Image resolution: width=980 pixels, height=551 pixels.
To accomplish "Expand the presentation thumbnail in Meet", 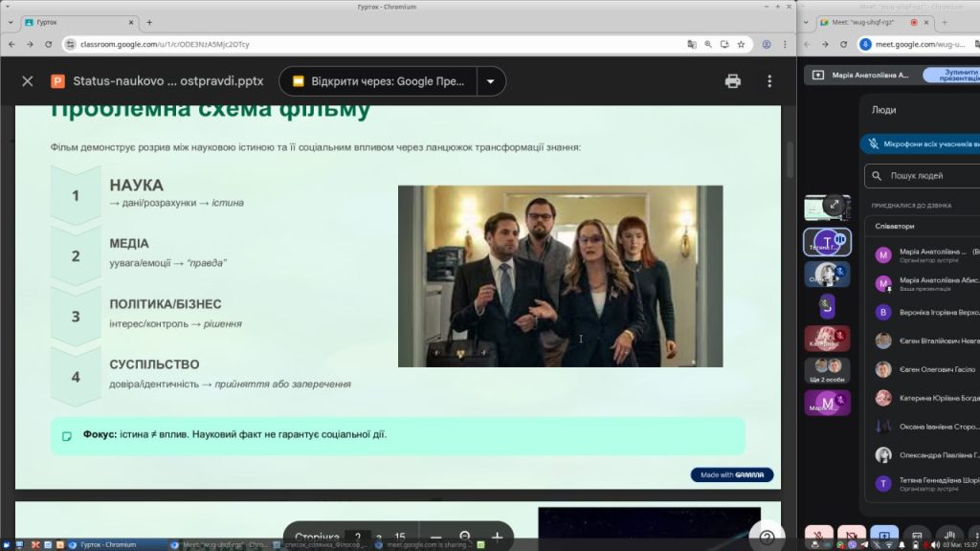I will coord(835,205).
